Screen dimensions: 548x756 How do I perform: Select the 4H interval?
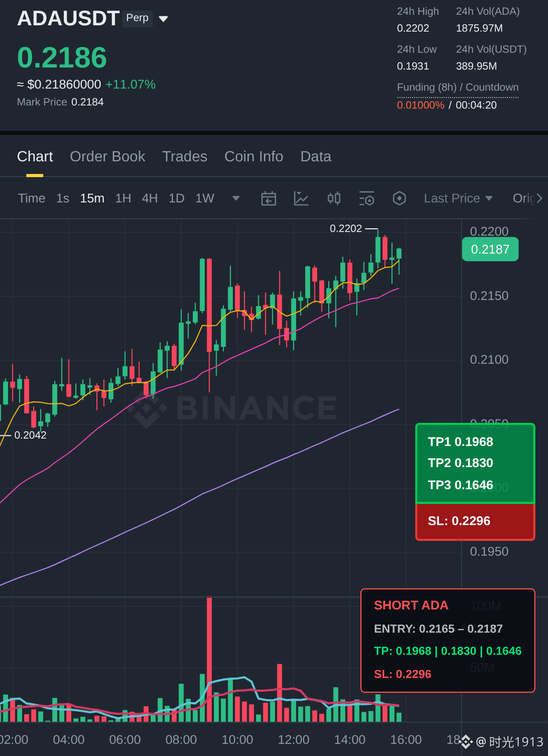(150, 198)
